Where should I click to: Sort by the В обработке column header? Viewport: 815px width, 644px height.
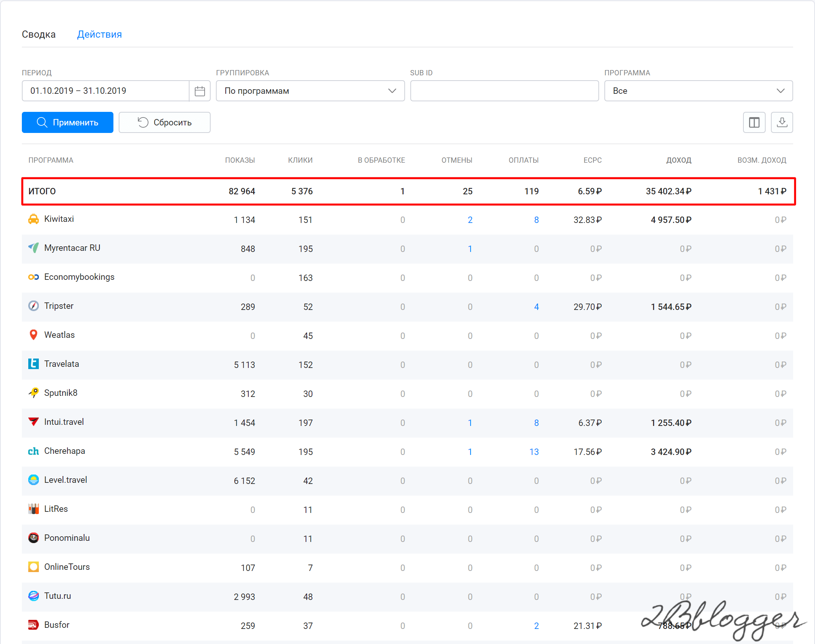coord(381,160)
